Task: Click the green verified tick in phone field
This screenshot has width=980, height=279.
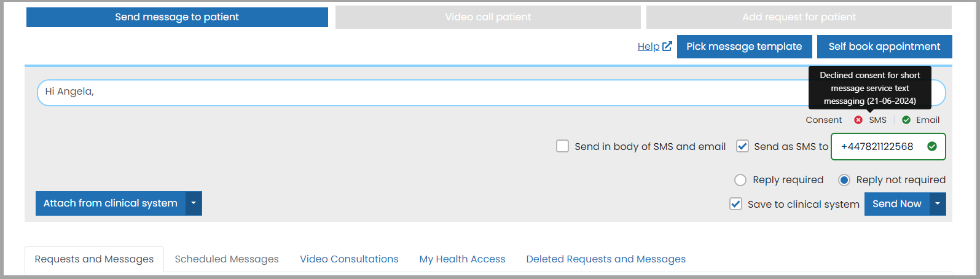Action: point(932,146)
